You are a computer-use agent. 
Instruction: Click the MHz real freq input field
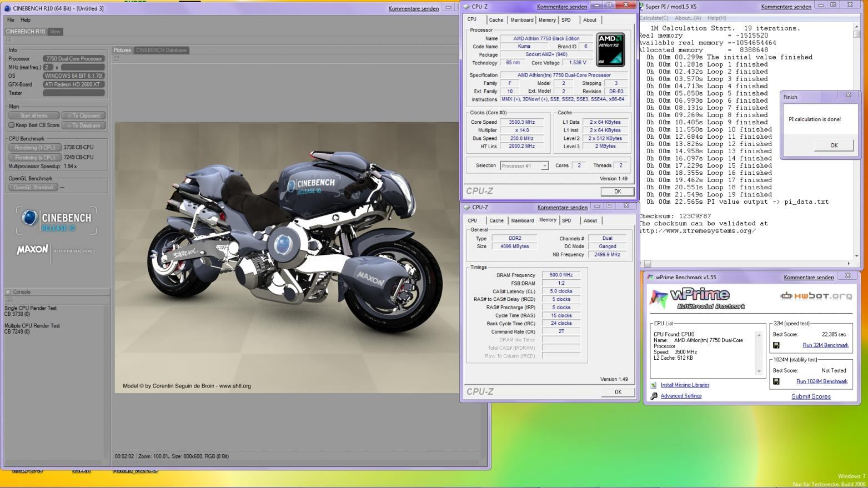click(83, 67)
